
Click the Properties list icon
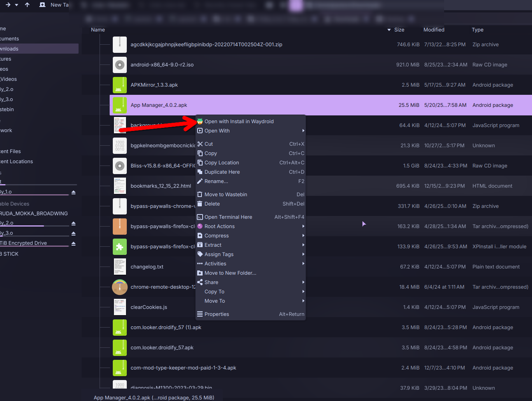pyautogui.click(x=200, y=314)
